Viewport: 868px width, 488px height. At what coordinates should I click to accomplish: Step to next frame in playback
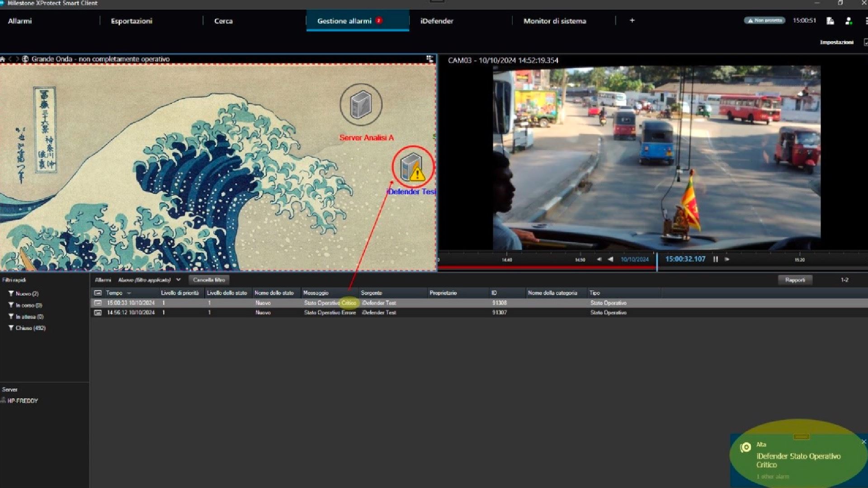click(x=727, y=259)
